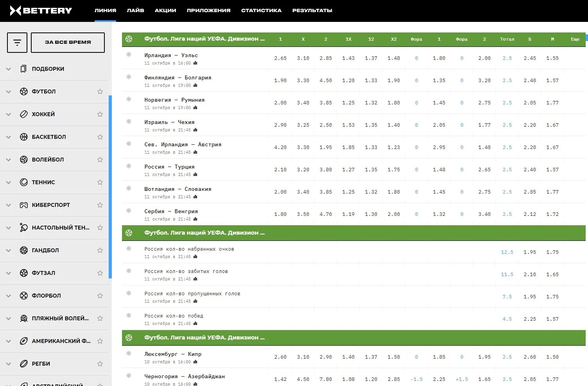
Task: Click the Баскетбол ball icon in sidebar
Action: point(24,137)
